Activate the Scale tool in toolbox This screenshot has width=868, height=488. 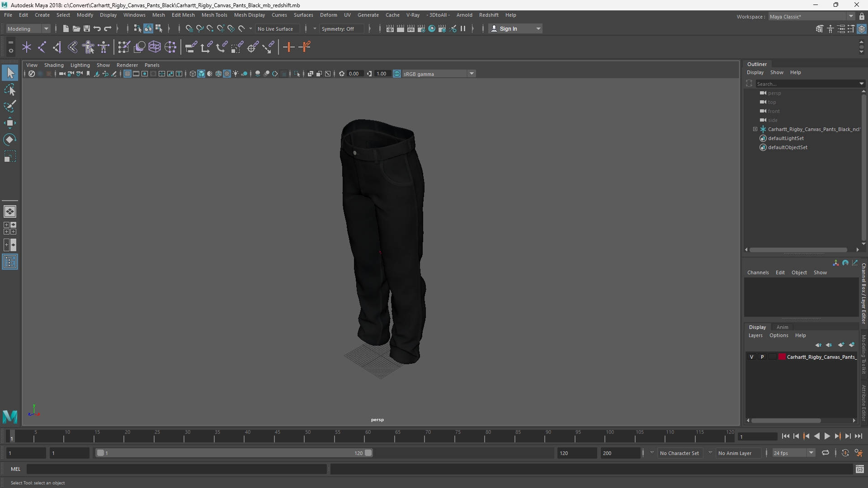click(10, 156)
